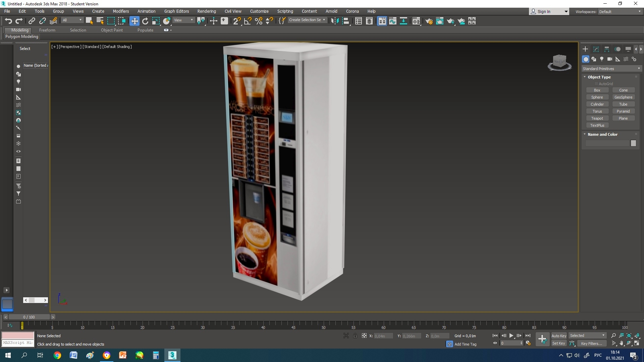The image size is (644, 362).
Task: Click the object color swatch
Action: [x=633, y=143]
